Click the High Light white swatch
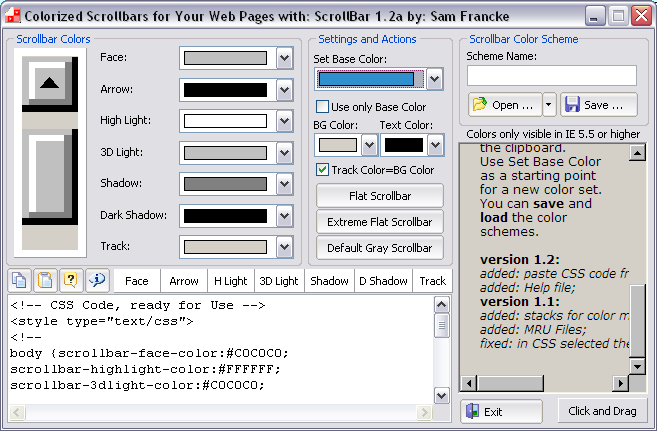 point(225,121)
